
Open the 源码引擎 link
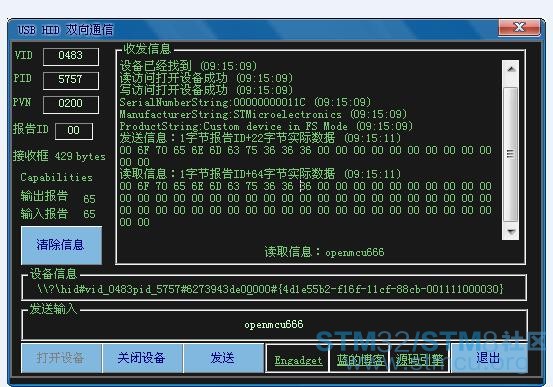419,360
